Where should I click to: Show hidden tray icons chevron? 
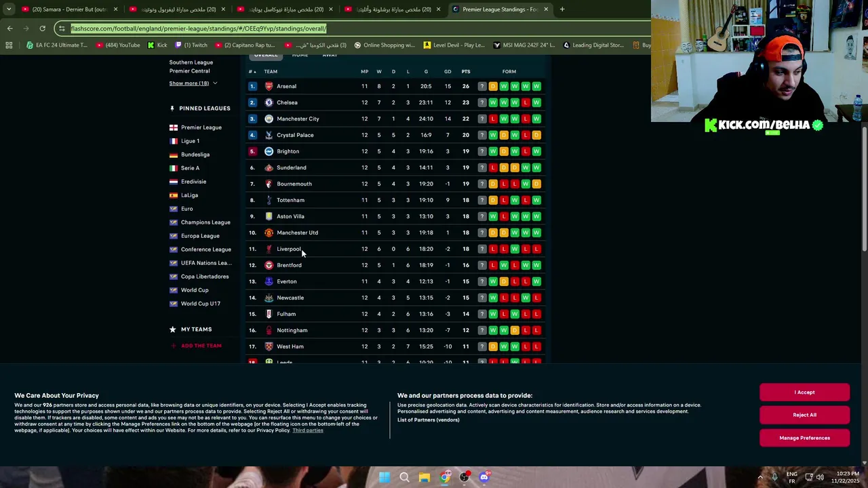coord(760,477)
